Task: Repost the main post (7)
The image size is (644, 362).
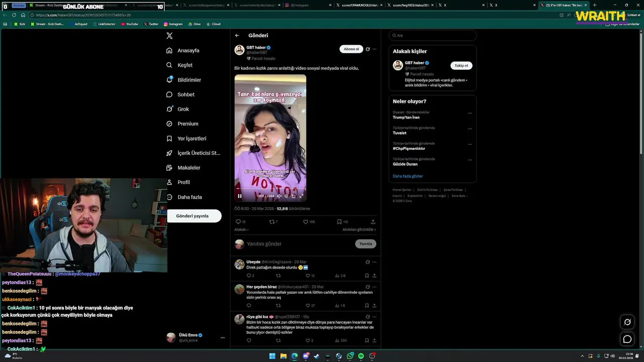Action: (274, 222)
